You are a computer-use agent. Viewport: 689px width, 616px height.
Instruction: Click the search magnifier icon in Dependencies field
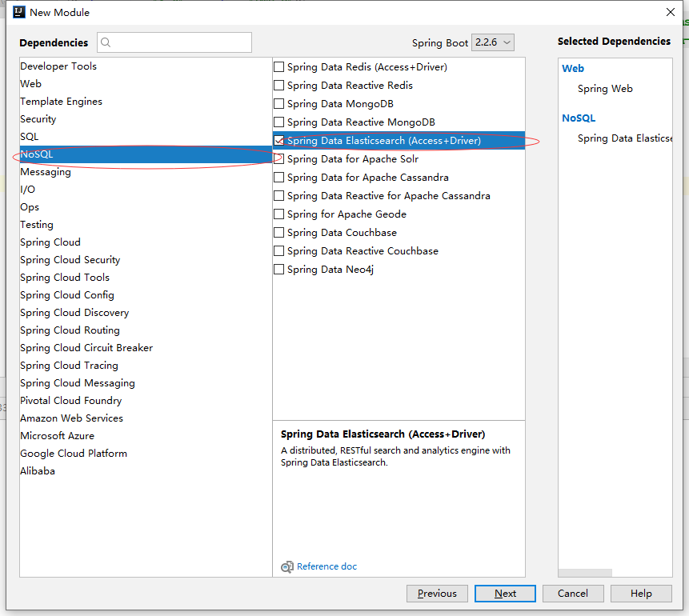point(106,42)
